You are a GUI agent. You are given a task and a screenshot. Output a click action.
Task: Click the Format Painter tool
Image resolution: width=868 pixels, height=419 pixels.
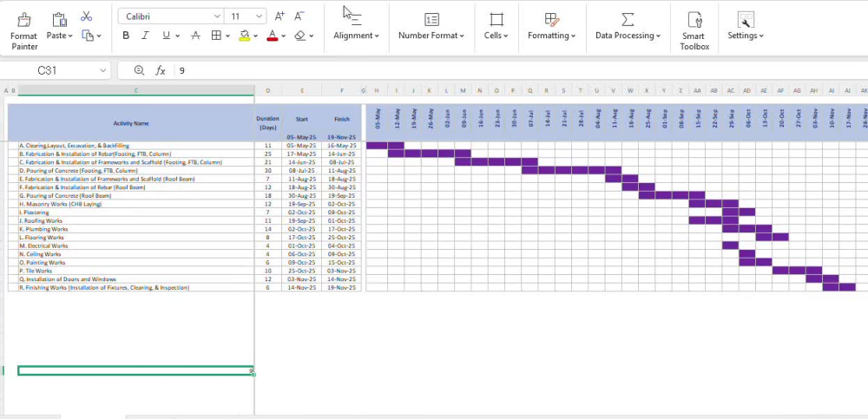pos(24,31)
